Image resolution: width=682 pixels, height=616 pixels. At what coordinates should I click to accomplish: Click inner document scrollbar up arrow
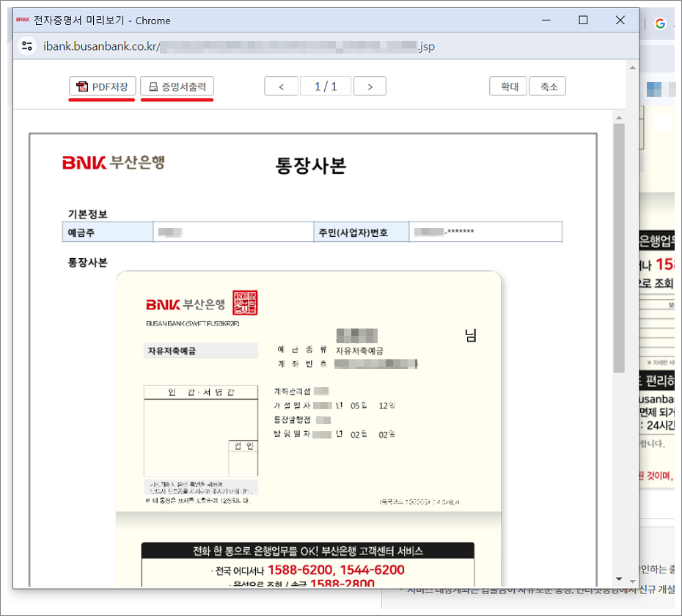(619, 118)
